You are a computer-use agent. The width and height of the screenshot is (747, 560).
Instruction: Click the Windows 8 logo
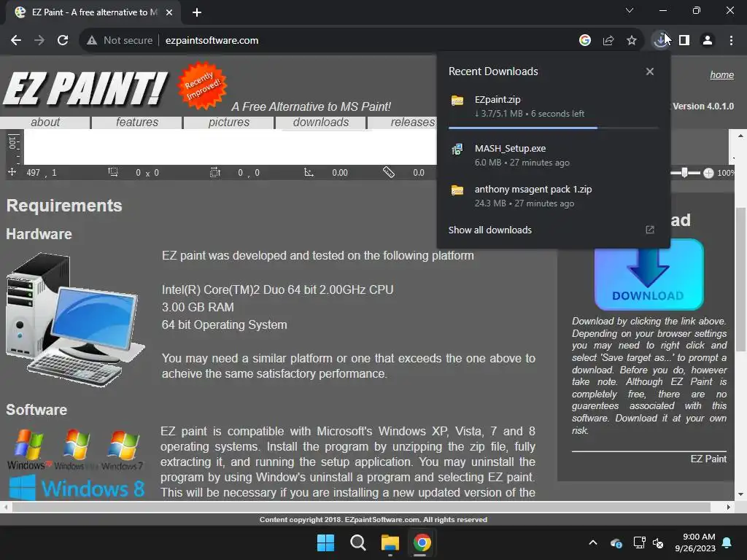(x=77, y=488)
